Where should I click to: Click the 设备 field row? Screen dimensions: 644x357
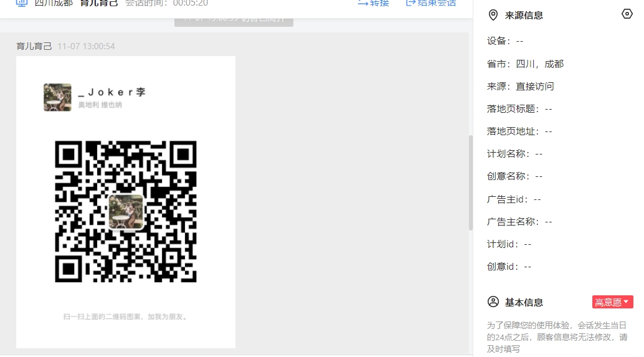(x=505, y=41)
